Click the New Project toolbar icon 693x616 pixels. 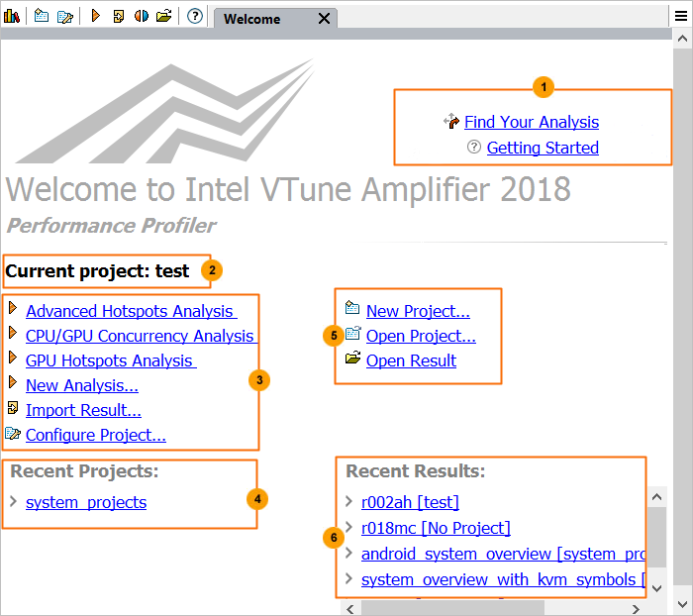coord(42,16)
